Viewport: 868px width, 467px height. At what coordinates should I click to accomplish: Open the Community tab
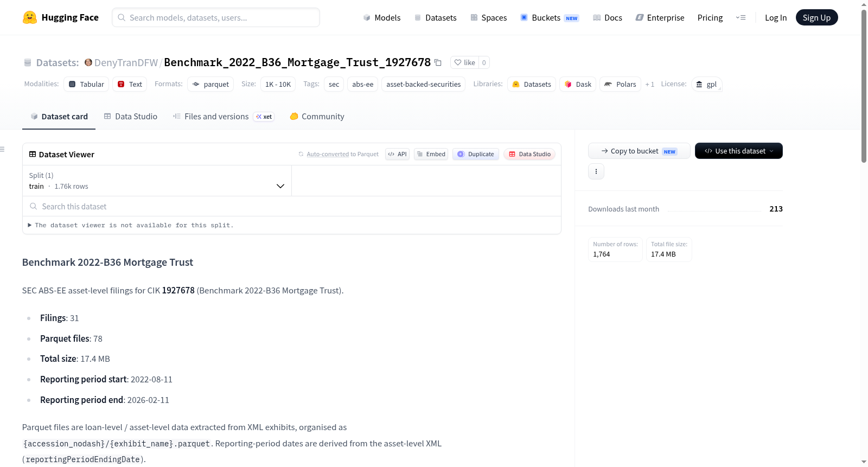pos(317,116)
